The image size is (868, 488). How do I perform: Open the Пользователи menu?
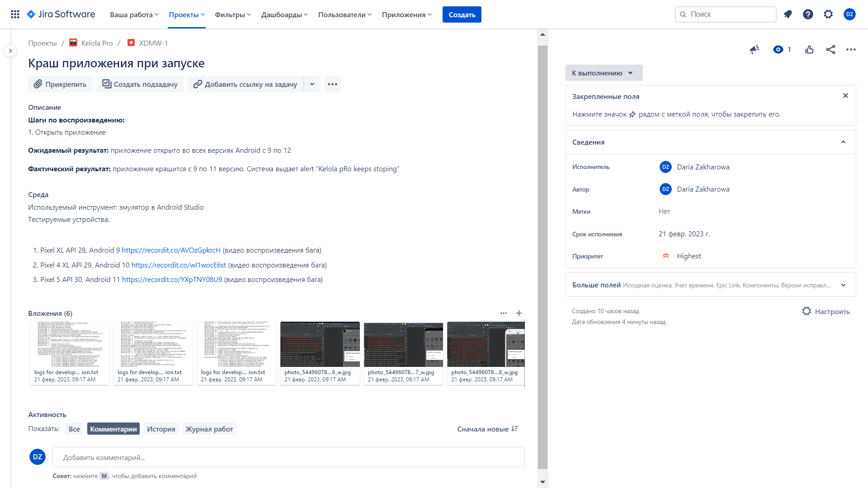345,14
